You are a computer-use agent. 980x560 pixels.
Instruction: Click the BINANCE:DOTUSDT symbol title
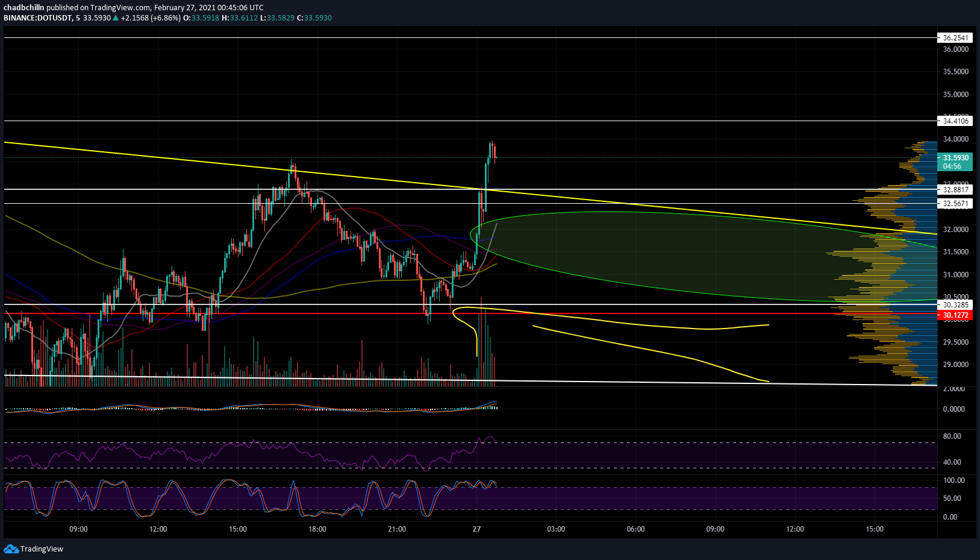click(x=38, y=18)
